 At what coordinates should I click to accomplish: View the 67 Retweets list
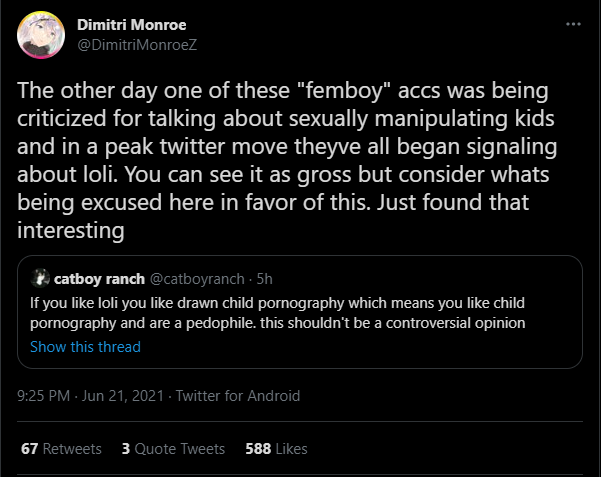click(x=61, y=449)
